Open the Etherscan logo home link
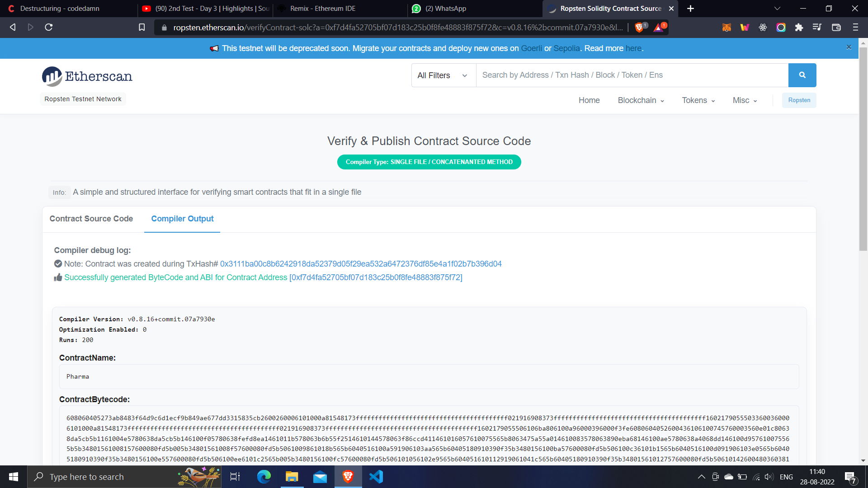 (x=87, y=76)
